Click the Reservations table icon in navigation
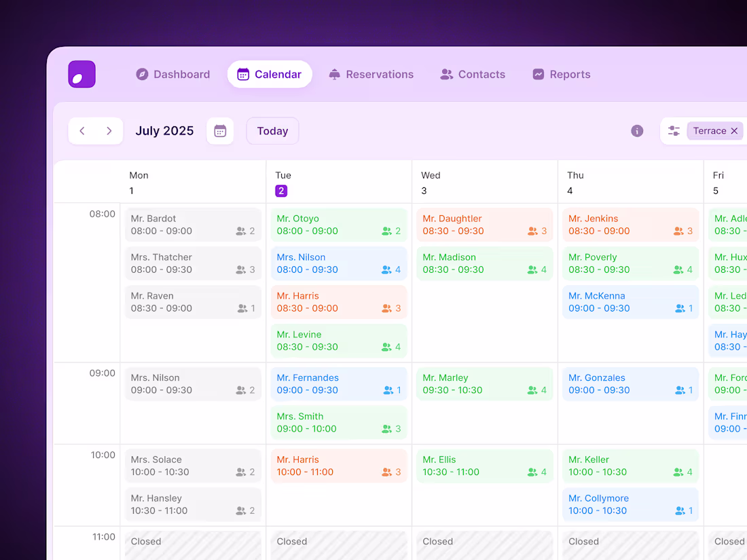This screenshot has height=560, width=747. pos(333,74)
